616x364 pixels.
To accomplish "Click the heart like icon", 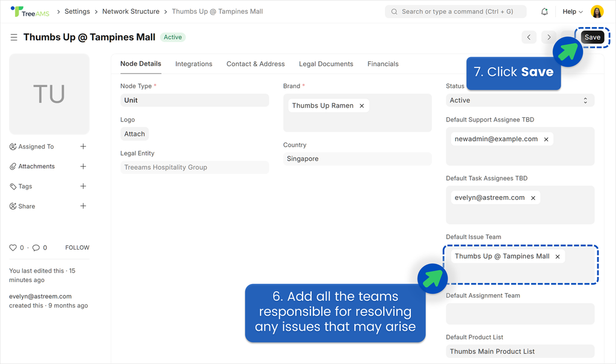I will 13,248.
